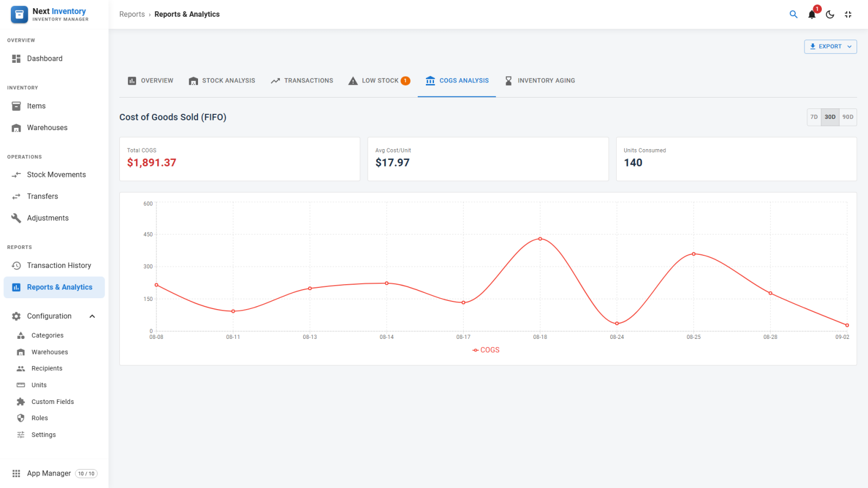The height and width of the screenshot is (488, 868).
Task: Click the Transfers swap icon
Action: click(16, 196)
